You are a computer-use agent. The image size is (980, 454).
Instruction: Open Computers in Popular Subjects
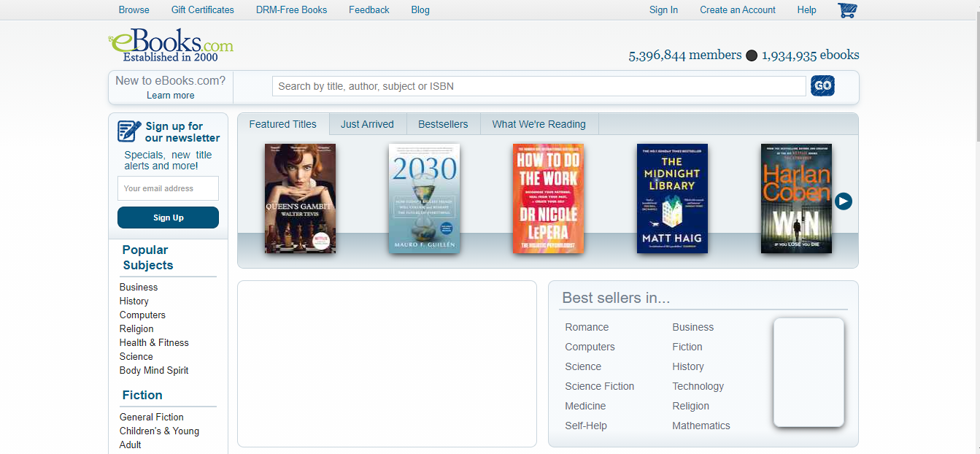coord(142,315)
